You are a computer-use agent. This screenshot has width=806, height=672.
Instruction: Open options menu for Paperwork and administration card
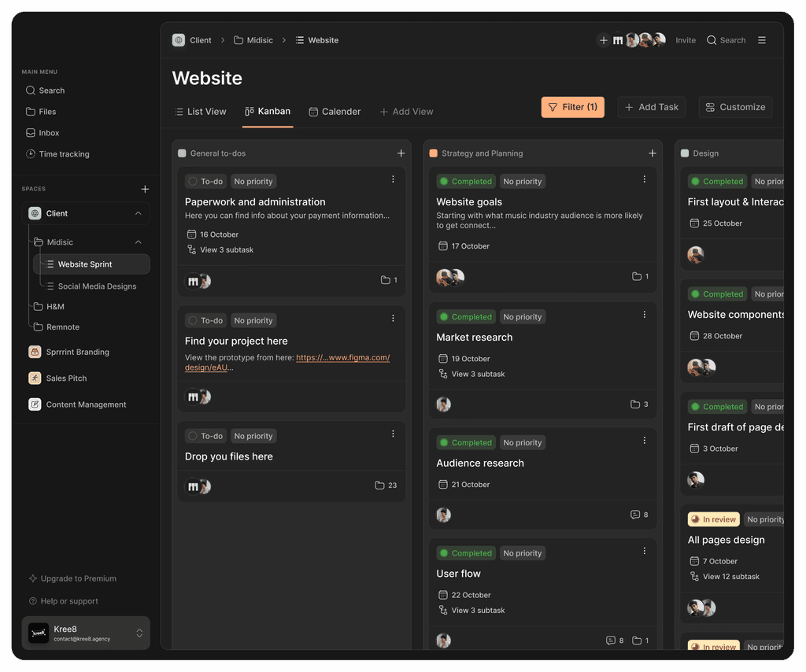[x=393, y=179]
